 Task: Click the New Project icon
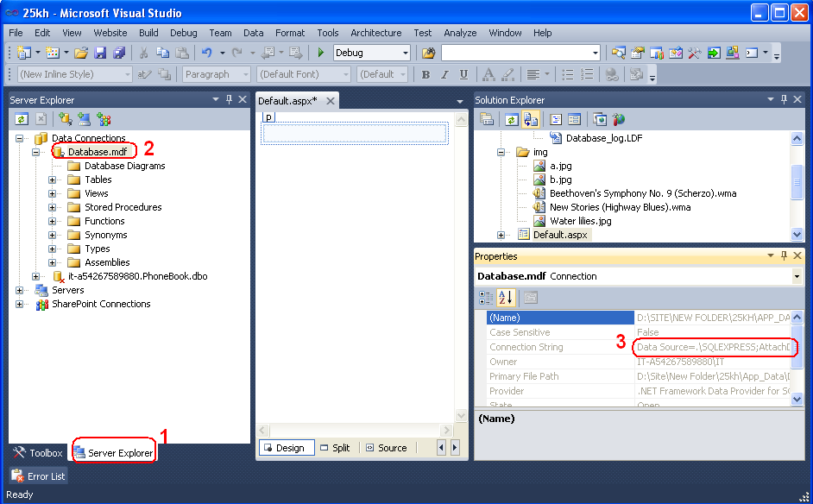pyautogui.click(x=24, y=53)
